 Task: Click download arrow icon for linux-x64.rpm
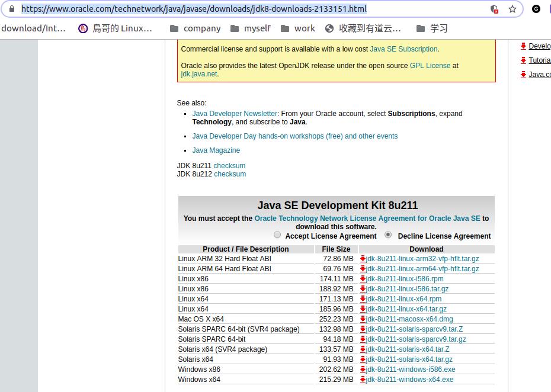click(363, 299)
